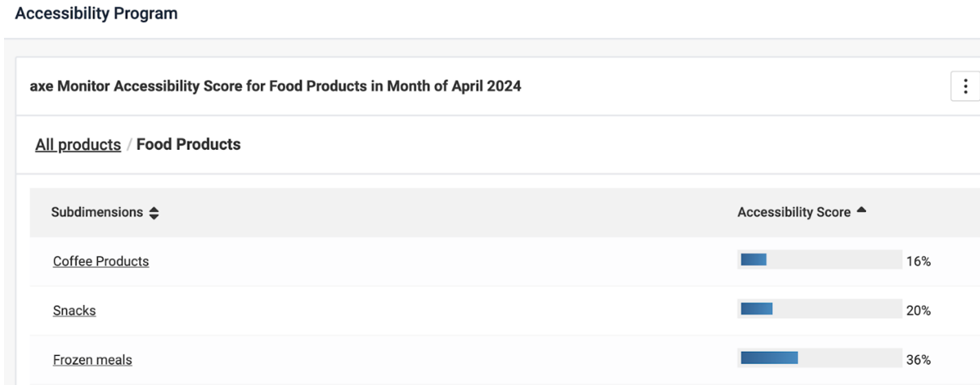
Task: Open the Frozen meals subdimension link
Action: click(92, 360)
